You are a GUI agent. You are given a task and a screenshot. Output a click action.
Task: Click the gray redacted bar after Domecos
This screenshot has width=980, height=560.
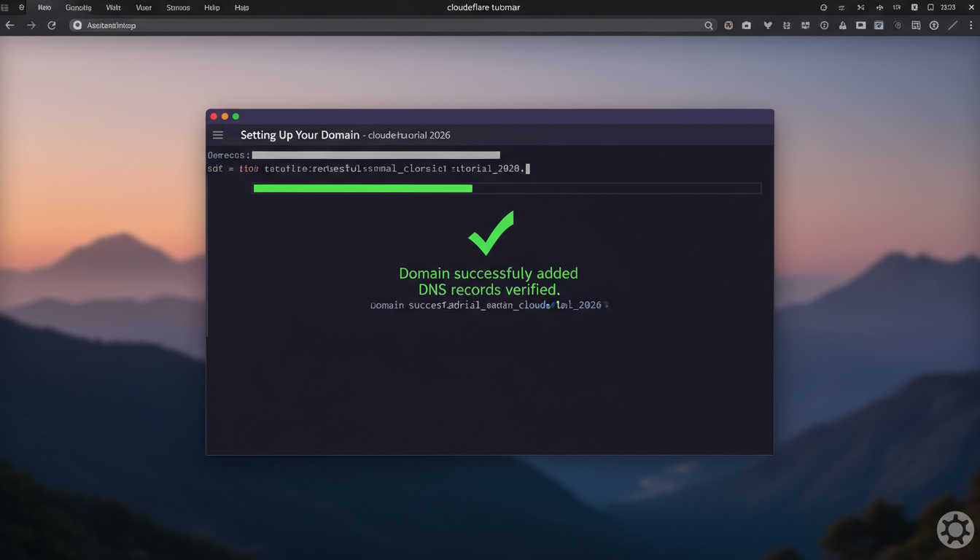point(376,155)
